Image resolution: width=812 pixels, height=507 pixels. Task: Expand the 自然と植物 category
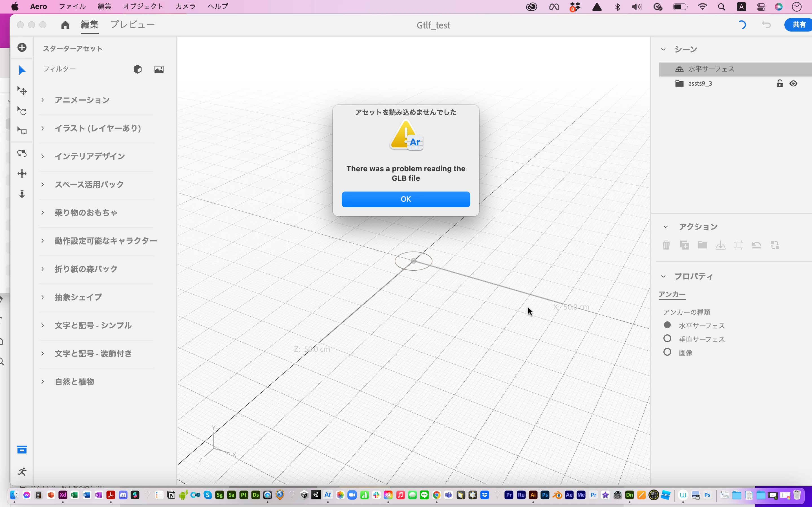43,382
